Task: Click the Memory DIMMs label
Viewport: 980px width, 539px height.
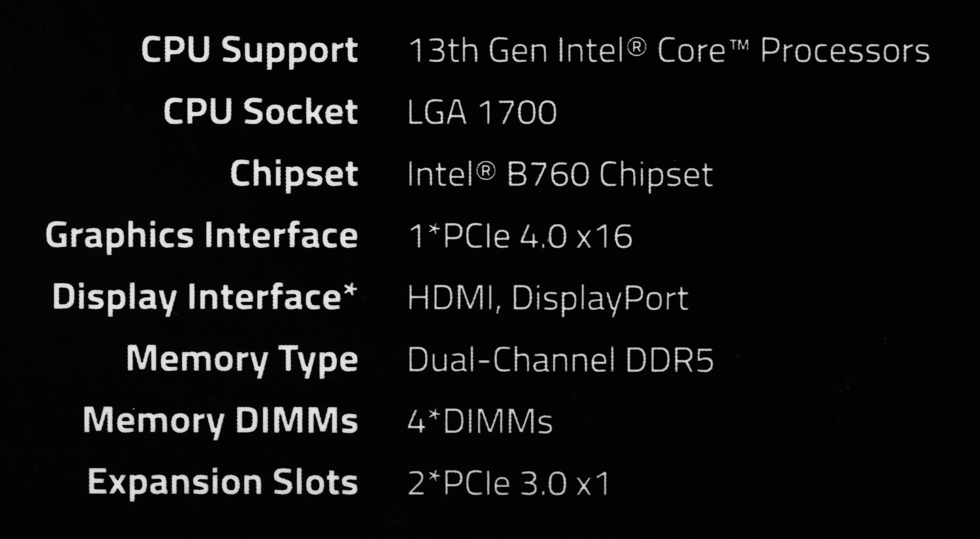Action: (x=220, y=421)
